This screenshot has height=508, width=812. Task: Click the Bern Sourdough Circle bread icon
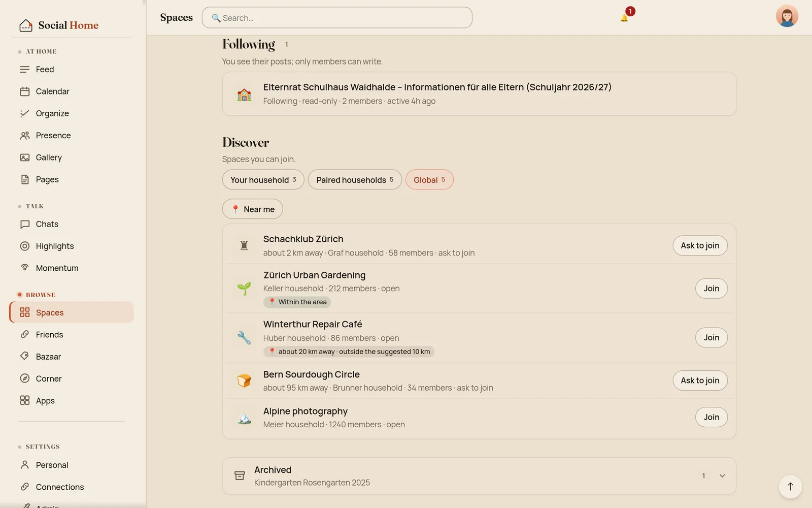click(244, 380)
